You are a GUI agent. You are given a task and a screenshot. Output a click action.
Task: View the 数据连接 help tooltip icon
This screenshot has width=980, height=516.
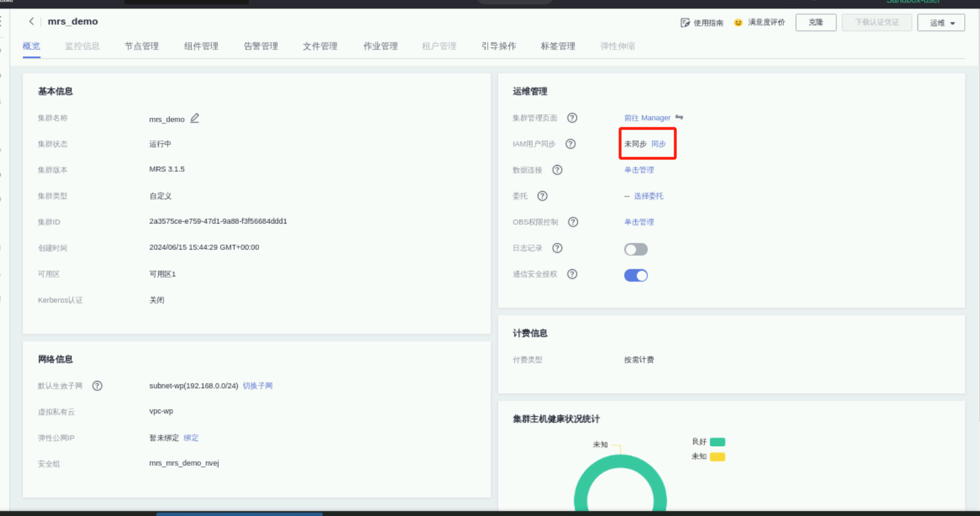pos(557,170)
